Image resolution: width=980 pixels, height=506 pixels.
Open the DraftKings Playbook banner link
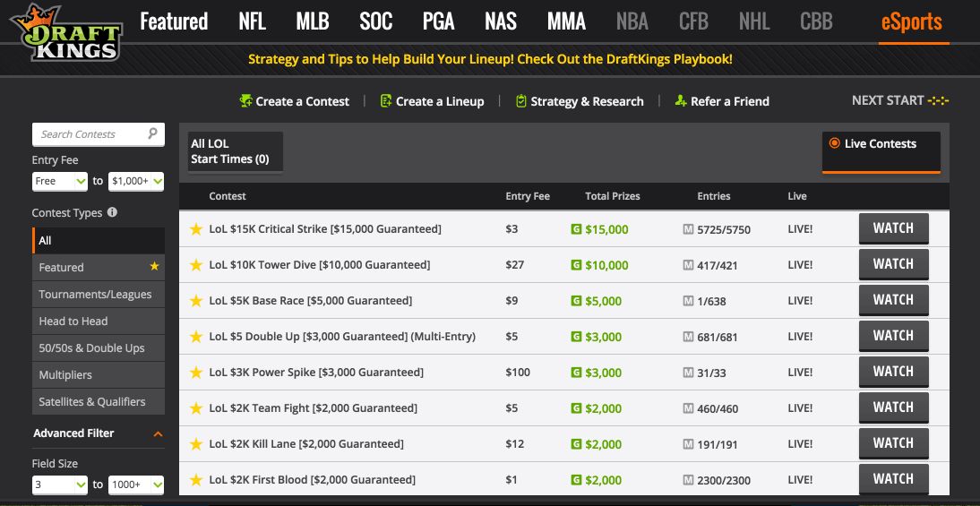point(490,59)
